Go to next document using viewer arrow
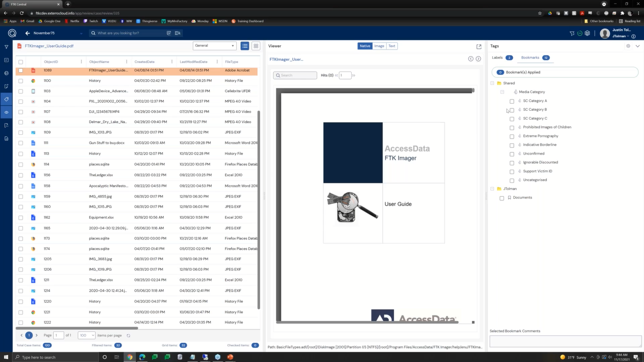The width and height of the screenshot is (644, 362). click(x=478, y=59)
